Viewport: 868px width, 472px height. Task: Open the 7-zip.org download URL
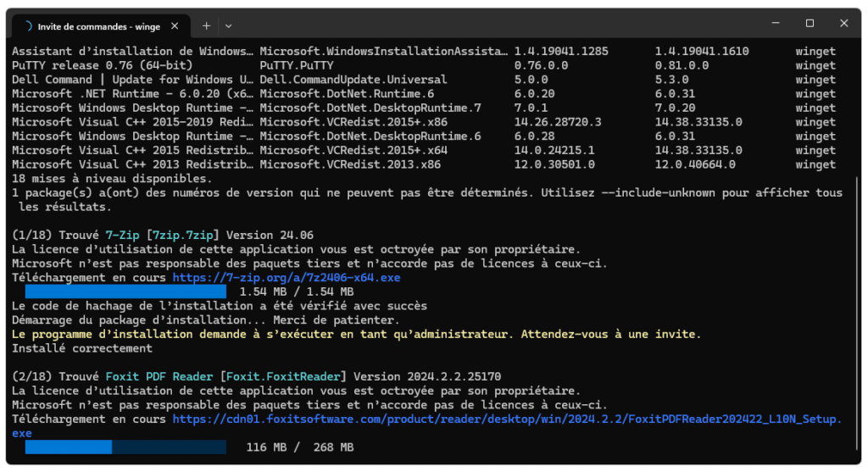click(x=287, y=277)
